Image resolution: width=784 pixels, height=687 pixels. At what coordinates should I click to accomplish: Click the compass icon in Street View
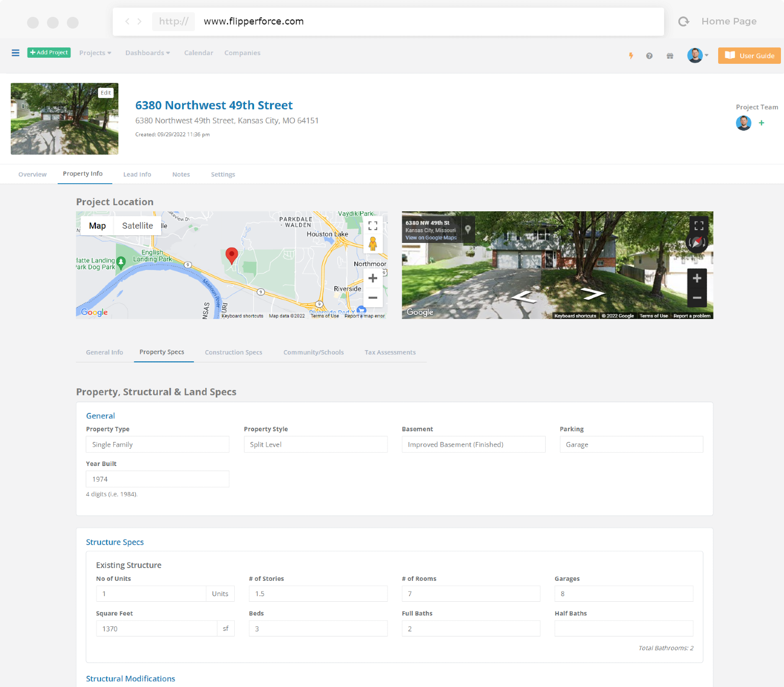point(697,243)
